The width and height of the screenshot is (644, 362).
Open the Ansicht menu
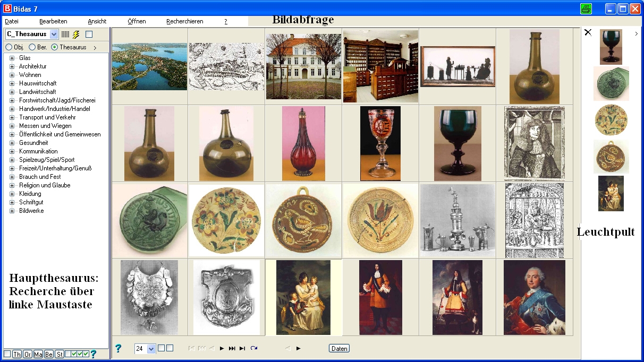(97, 21)
